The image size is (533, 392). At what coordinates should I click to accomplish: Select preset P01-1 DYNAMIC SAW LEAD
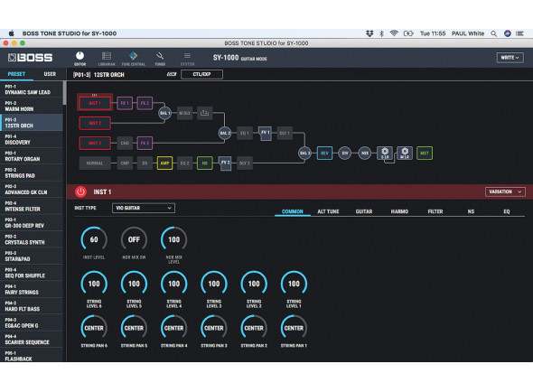point(32,89)
